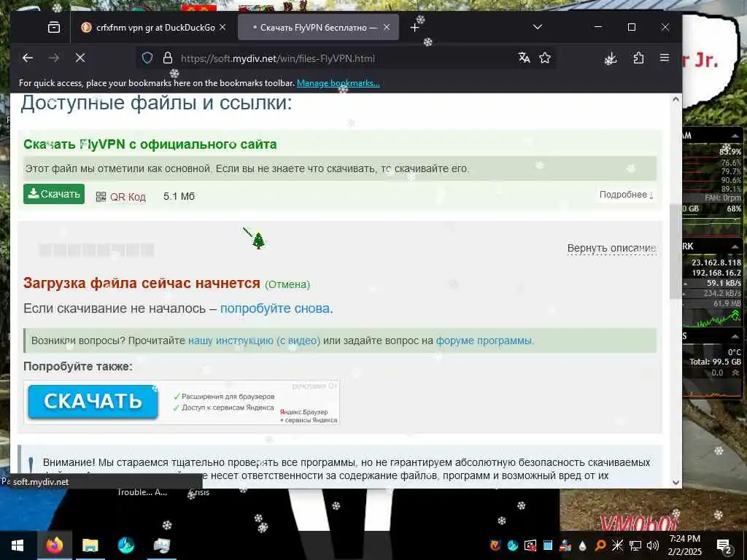The image size is (747, 560).
Task: Click the scrollbar up arrow
Action: (675, 99)
